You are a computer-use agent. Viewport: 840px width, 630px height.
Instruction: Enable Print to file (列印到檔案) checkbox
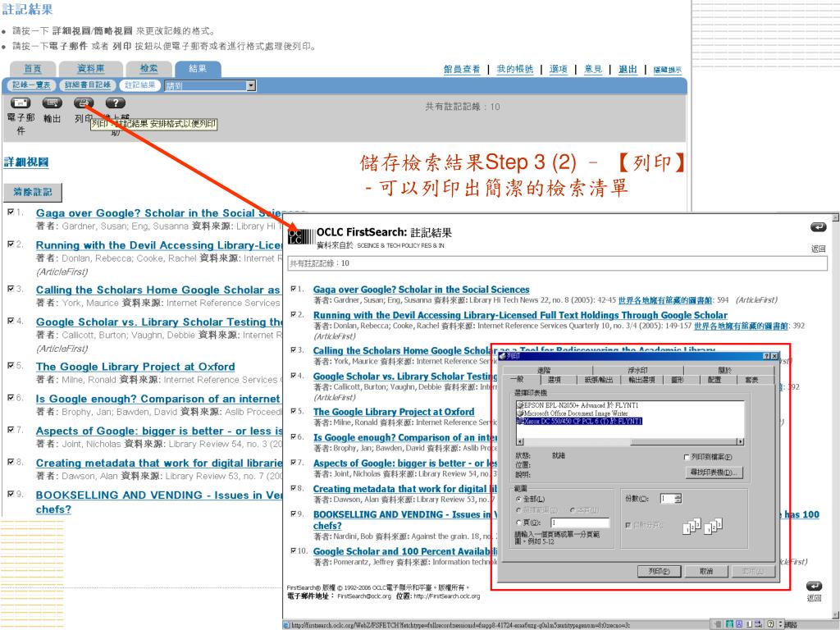pyautogui.click(x=687, y=458)
